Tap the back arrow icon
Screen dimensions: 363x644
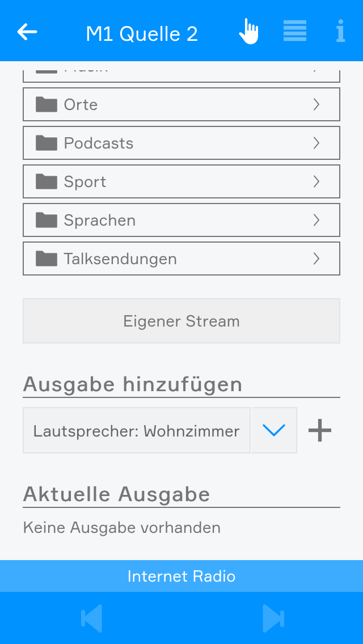[27, 32]
